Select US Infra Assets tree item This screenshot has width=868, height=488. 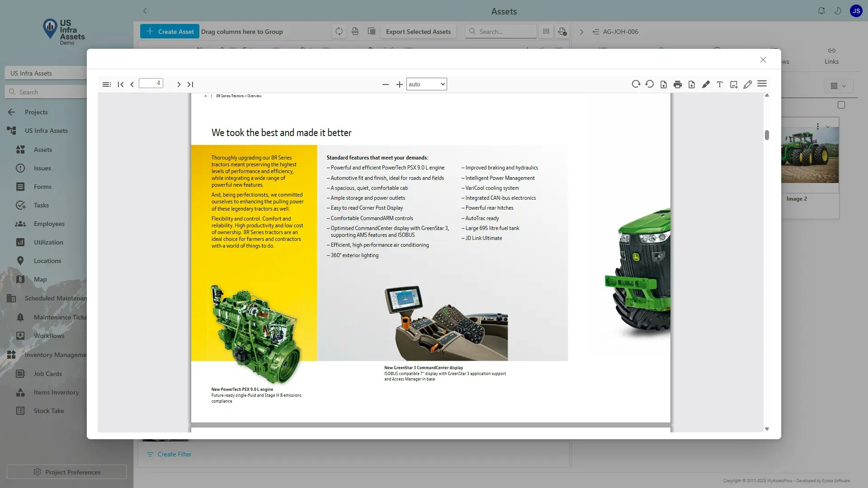pos(45,131)
